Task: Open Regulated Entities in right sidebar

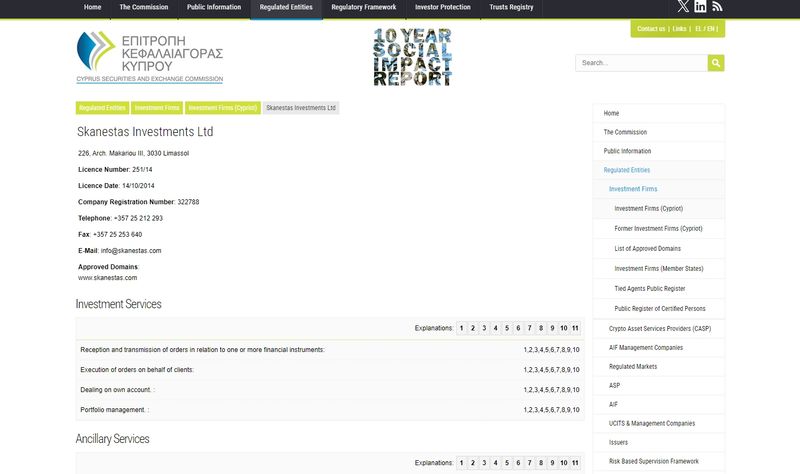Action: pos(659,170)
